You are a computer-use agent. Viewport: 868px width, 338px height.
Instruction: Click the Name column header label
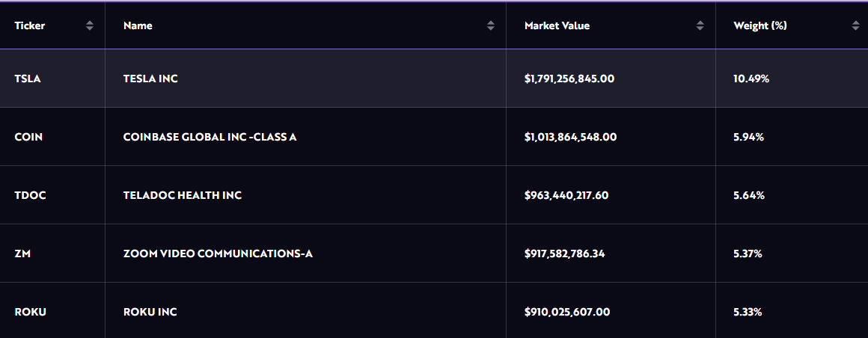click(138, 25)
